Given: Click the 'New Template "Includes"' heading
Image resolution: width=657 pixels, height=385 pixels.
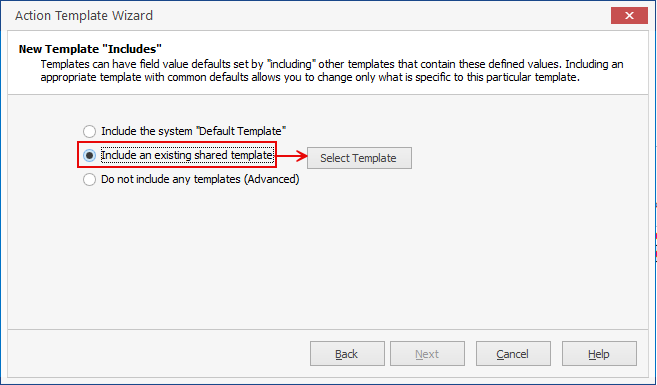Looking at the screenshot, I should click(x=90, y=49).
